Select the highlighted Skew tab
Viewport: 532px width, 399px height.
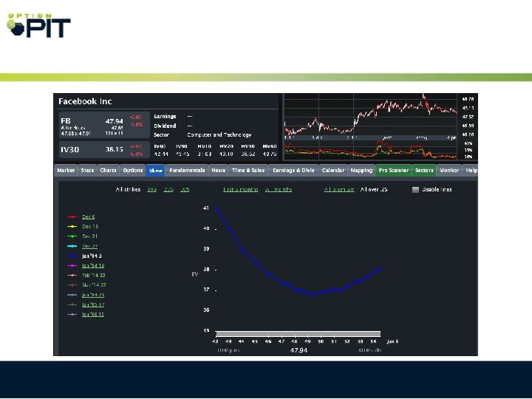point(155,171)
